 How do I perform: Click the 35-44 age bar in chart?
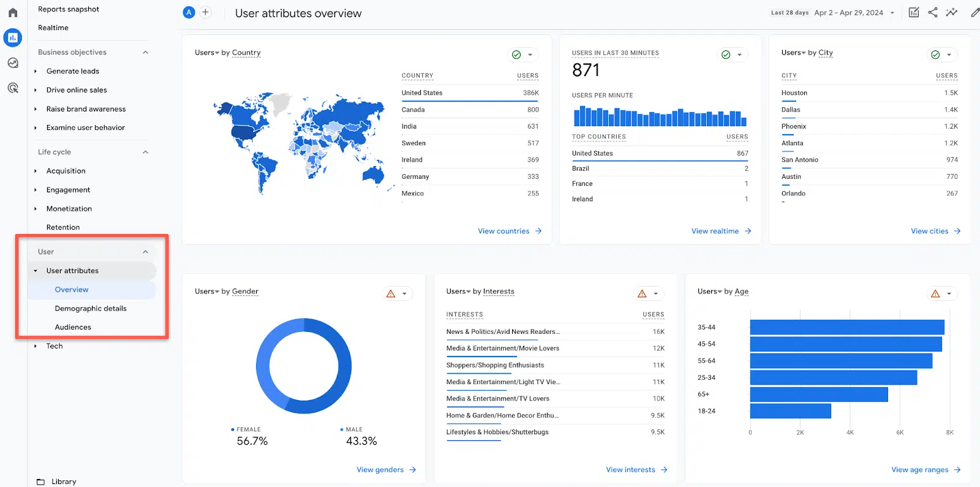point(847,327)
